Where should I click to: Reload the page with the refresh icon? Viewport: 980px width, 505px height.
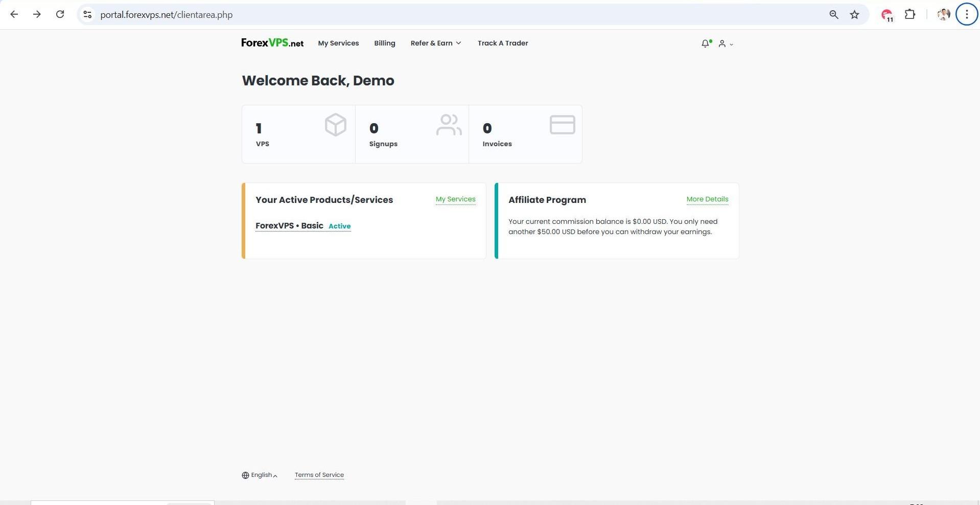60,14
